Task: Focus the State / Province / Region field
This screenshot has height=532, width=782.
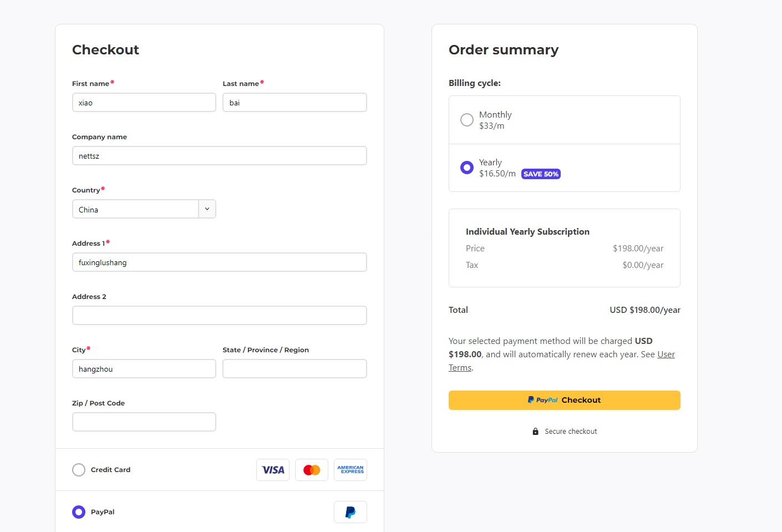Action: 294,369
